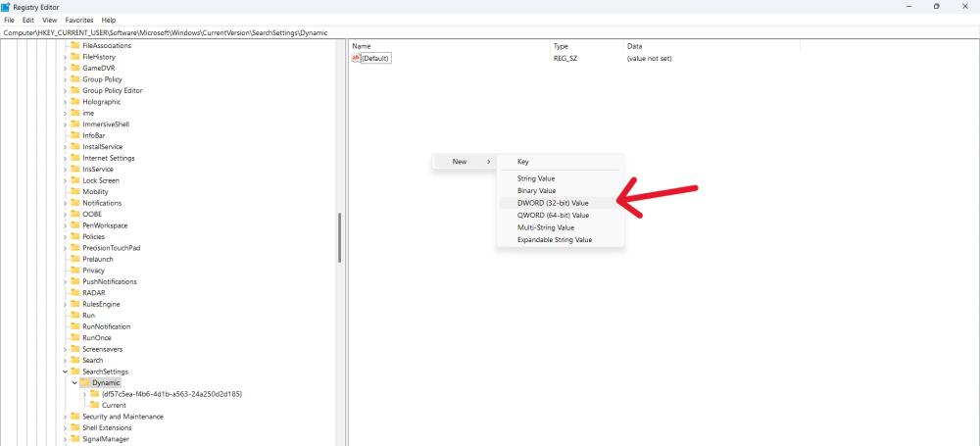Select the OOBE key
Viewport: 980px width, 446px height.
click(x=92, y=214)
